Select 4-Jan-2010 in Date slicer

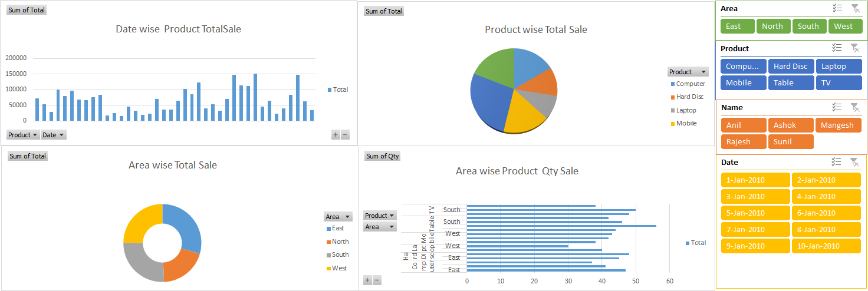pyautogui.click(x=826, y=196)
